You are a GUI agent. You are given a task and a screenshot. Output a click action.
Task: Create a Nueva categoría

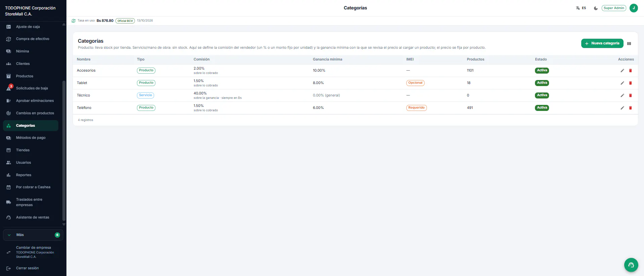pyautogui.click(x=602, y=43)
